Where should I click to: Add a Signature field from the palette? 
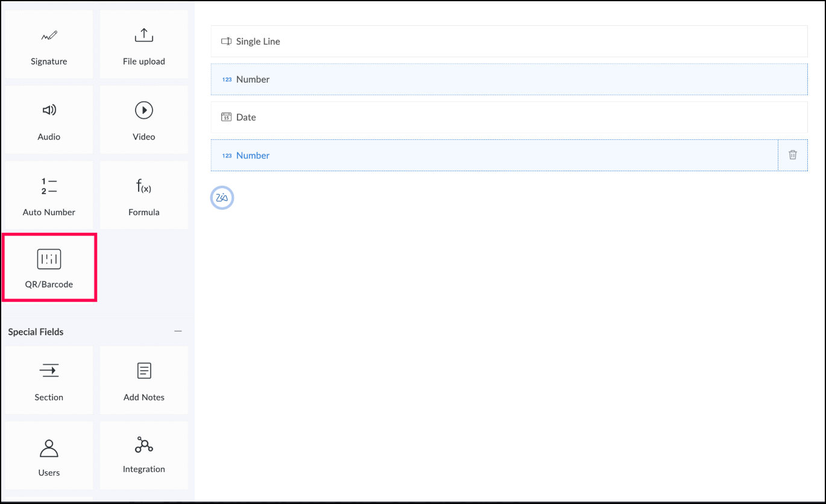point(48,44)
